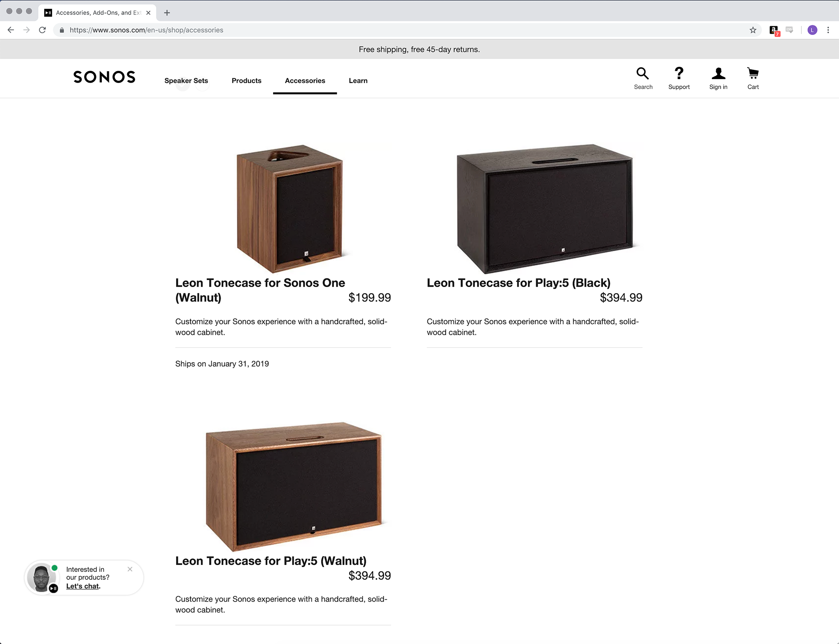839x644 pixels.
Task: Open Leon Tonecase for Play:5 (Black) title
Action: (x=518, y=283)
